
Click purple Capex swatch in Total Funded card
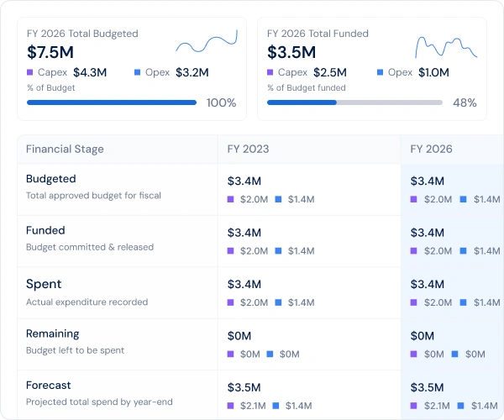click(270, 72)
